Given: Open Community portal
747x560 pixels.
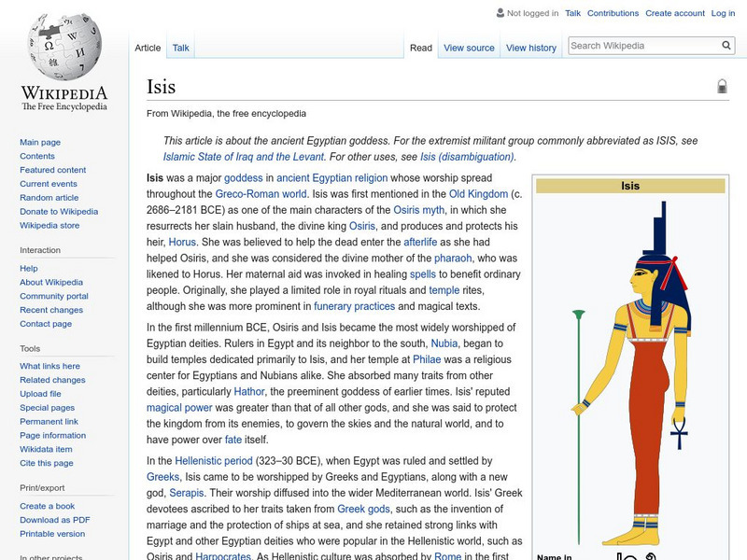Looking at the screenshot, I should 54,296.
